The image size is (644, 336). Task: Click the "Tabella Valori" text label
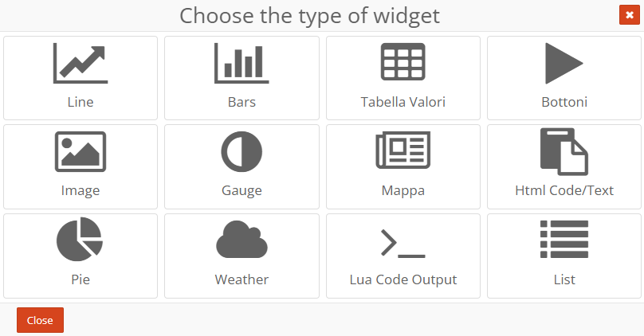pyautogui.click(x=402, y=102)
